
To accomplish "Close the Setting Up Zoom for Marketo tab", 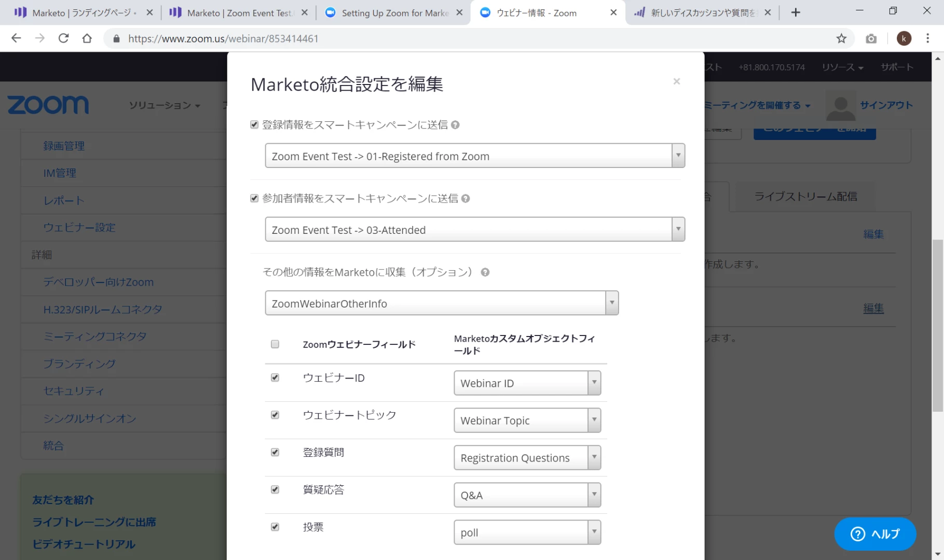I will point(459,12).
